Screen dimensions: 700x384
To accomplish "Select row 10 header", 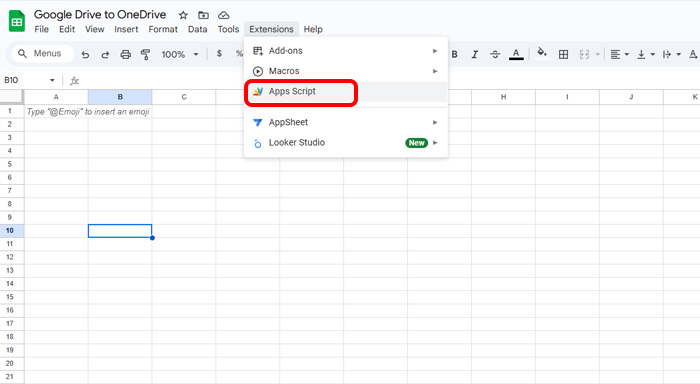I will (x=10, y=231).
